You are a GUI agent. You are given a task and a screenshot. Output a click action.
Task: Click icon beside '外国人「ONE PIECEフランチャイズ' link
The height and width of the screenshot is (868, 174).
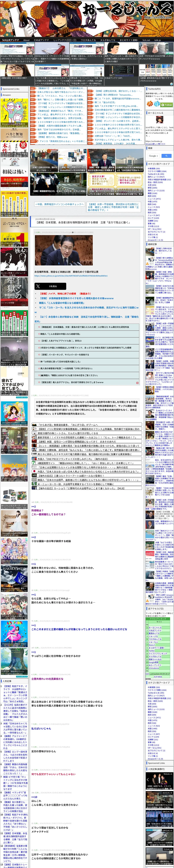tap(34, 459)
